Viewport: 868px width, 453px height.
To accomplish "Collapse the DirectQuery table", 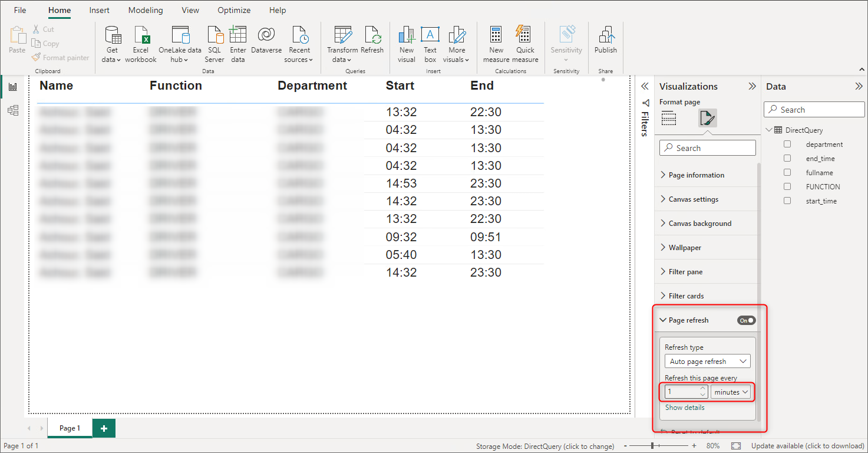I will pos(769,130).
